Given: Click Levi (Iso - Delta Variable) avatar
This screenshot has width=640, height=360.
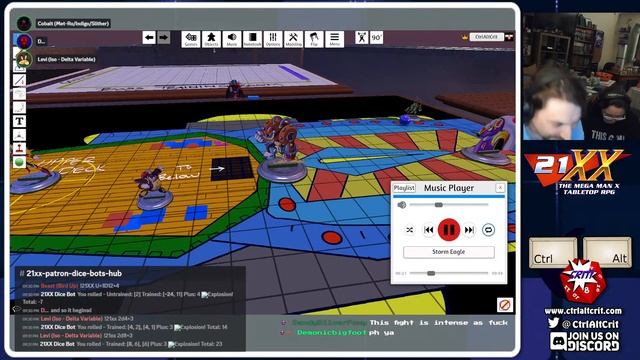Looking at the screenshot, I should click(24, 60).
